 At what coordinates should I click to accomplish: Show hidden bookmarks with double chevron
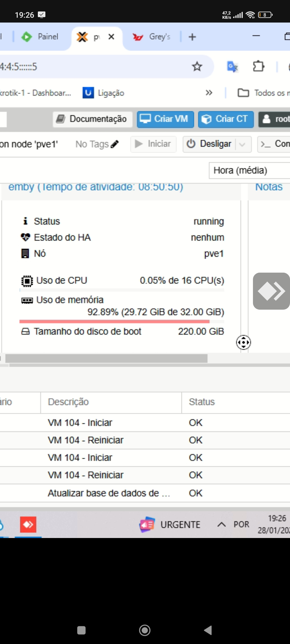click(209, 93)
